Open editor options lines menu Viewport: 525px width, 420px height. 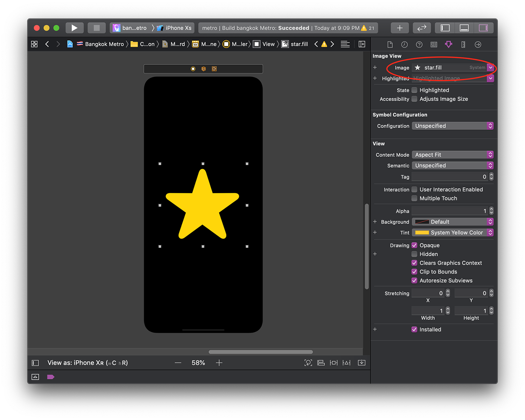tap(345, 44)
